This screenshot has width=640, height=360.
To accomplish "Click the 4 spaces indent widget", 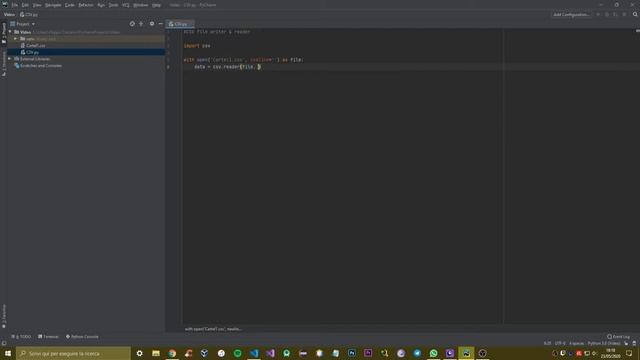I will [576, 344].
